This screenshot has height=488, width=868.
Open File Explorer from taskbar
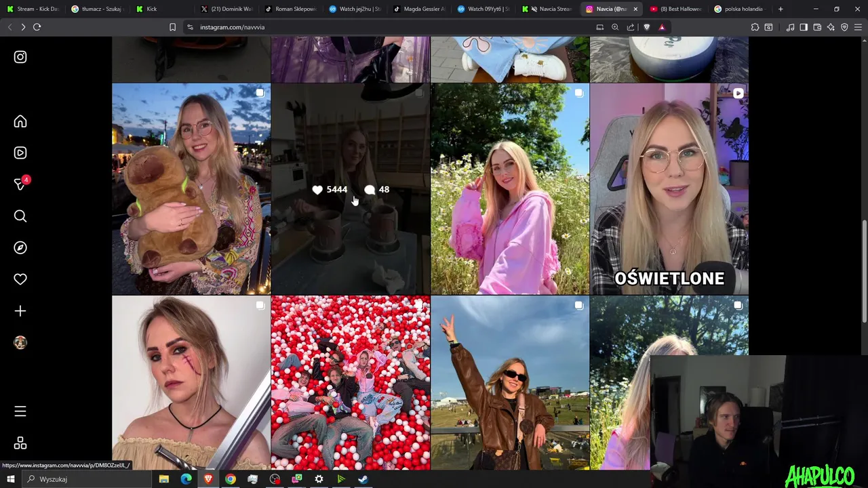[x=164, y=479]
